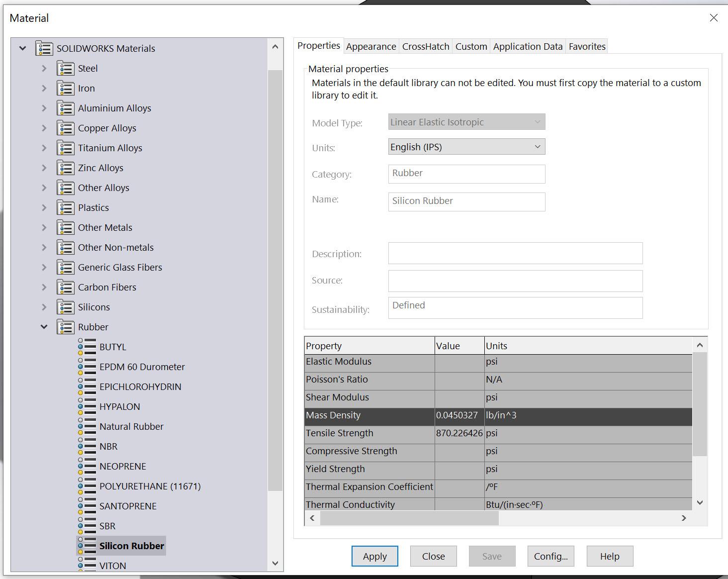This screenshot has width=728, height=579.
Task: Click the Close button
Action: tap(434, 556)
